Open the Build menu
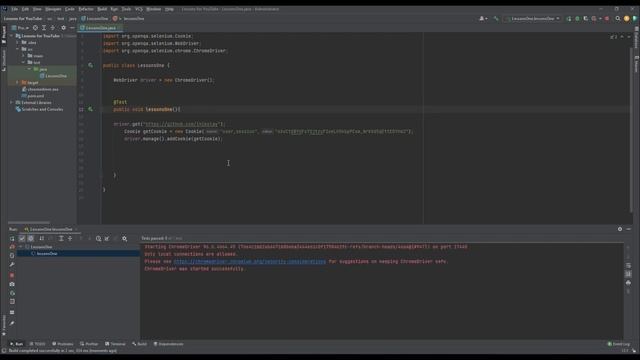This screenshot has width=640, height=360. click(x=102, y=9)
